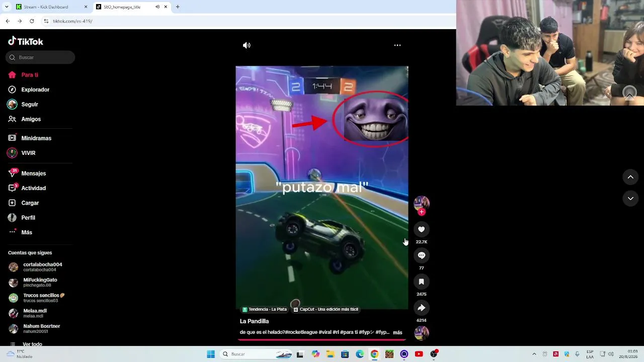Open the Amigos section
The height and width of the screenshot is (362, 644).
click(x=24, y=119)
